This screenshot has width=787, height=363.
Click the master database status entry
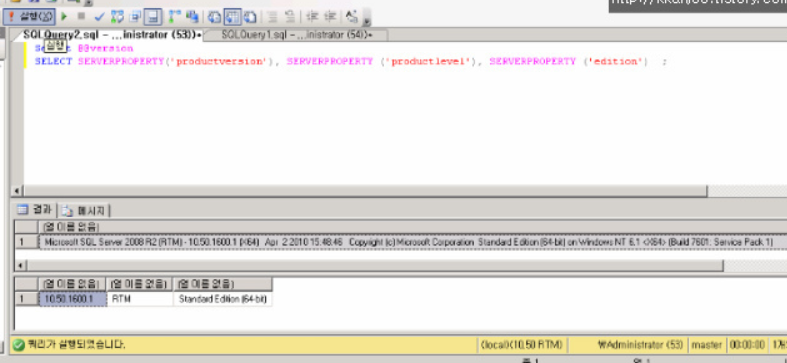pyautogui.click(x=707, y=345)
